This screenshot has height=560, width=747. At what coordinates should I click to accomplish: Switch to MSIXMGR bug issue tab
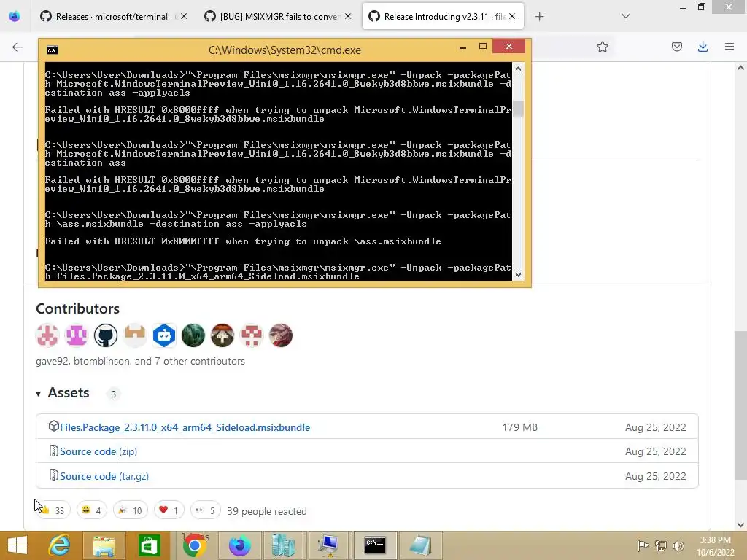tap(279, 16)
